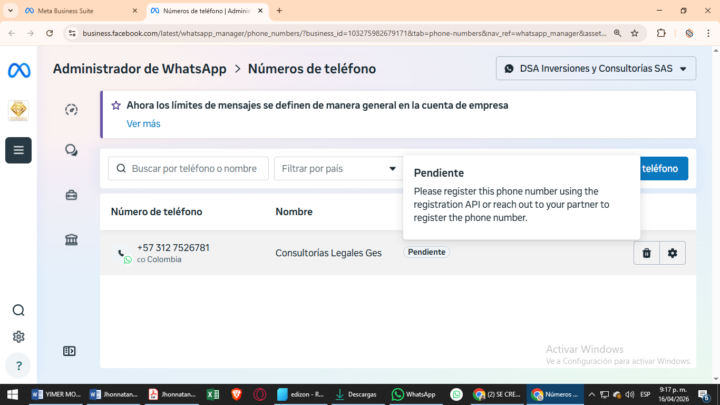
Task: Reload the current page
Action: (50, 33)
